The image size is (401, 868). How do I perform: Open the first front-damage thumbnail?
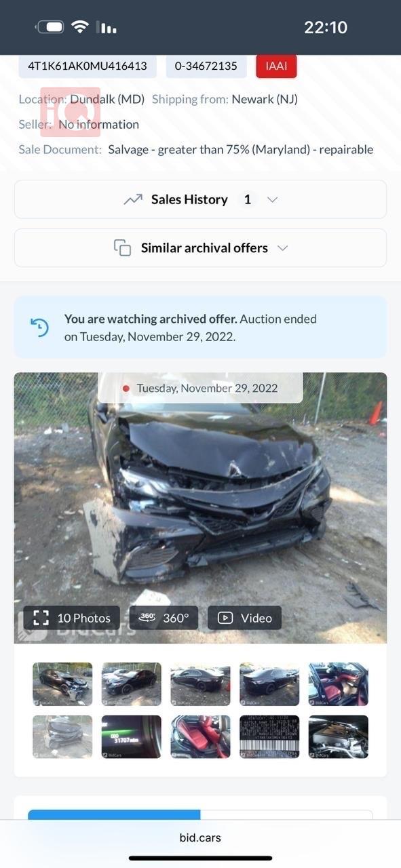[62, 684]
